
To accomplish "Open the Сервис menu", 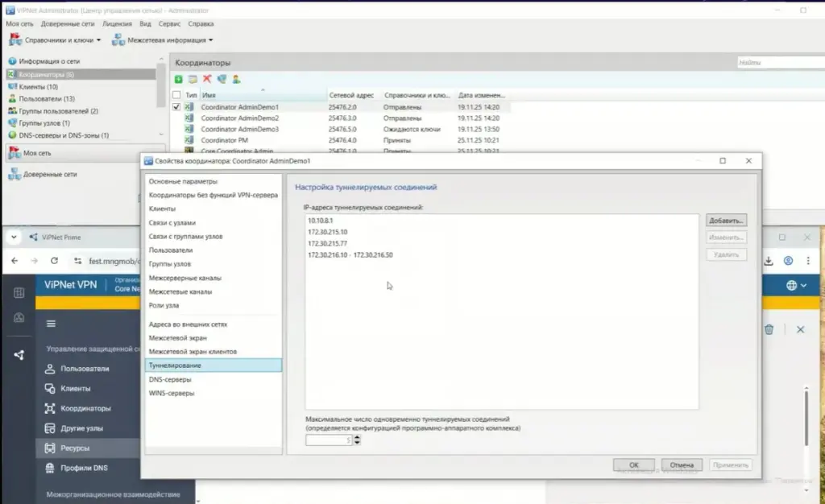I will coord(170,24).
